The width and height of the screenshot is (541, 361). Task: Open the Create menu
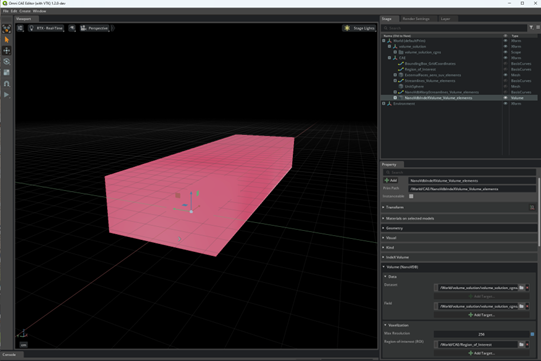(x=25, y=11)
